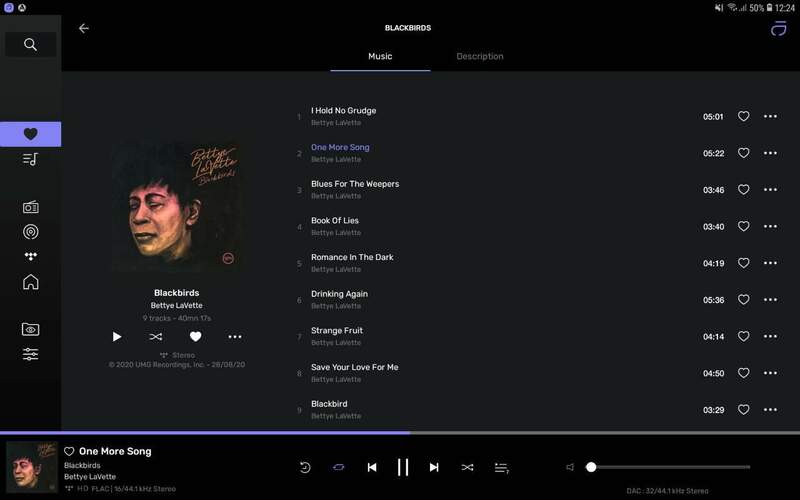
Task: Open the Bettye LaVette artist link under the album title
Action: click(x=176, y=305)
